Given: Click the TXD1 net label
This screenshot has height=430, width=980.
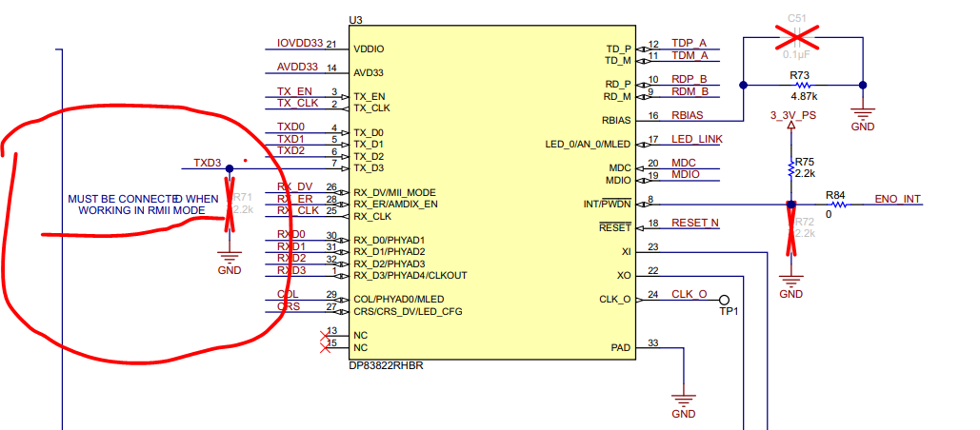Looking at the screenshot, I should pyautogui.click(x=290, y=139).
